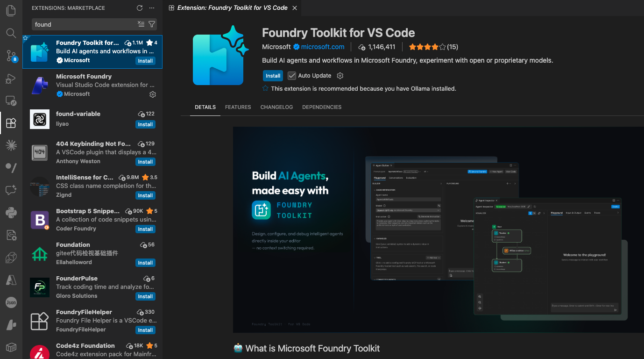Close the Foundry Toolkit extension tab
This screenshot has height=359, width=644.
tap(294, 8)
